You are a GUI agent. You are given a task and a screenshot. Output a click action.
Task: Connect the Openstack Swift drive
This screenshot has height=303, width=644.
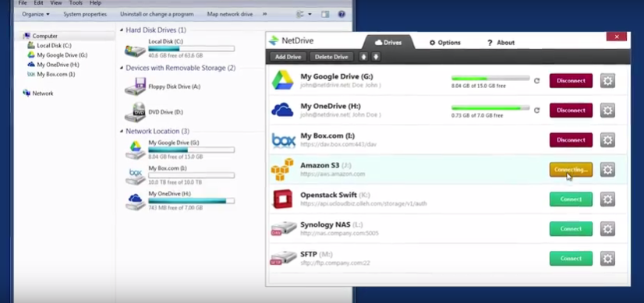click(571, 199)
